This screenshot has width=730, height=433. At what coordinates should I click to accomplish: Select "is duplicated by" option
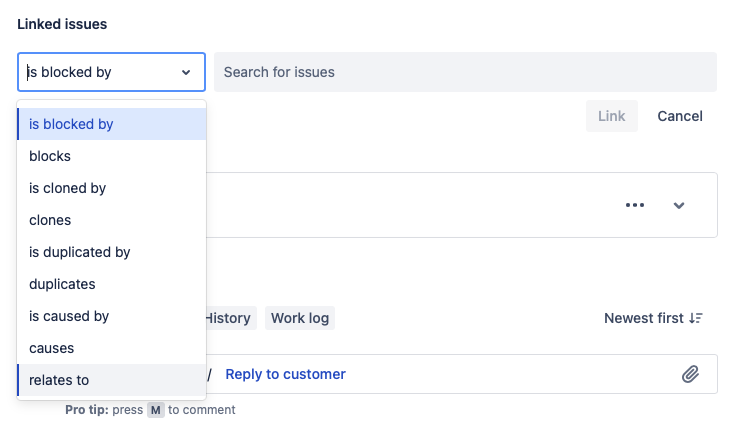(111, 252)
